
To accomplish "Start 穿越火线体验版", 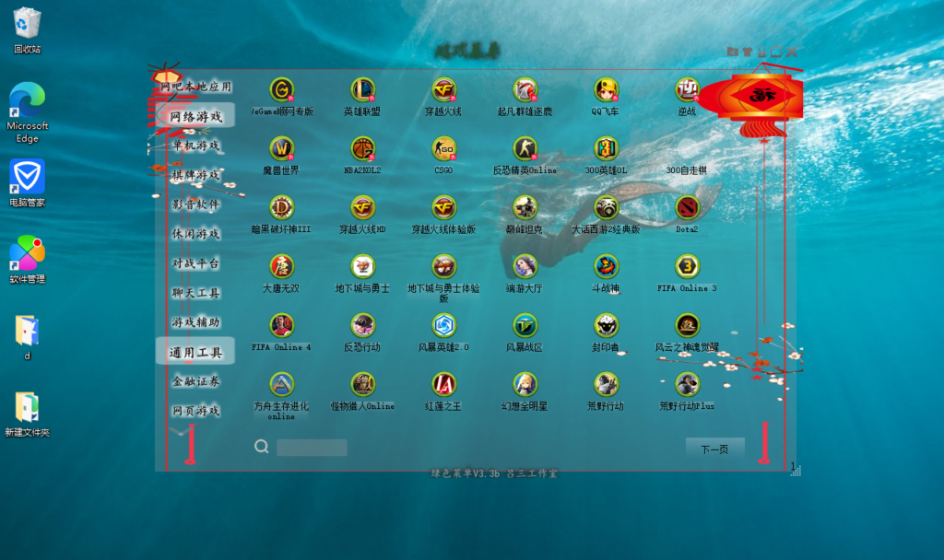I will [443, 208].
